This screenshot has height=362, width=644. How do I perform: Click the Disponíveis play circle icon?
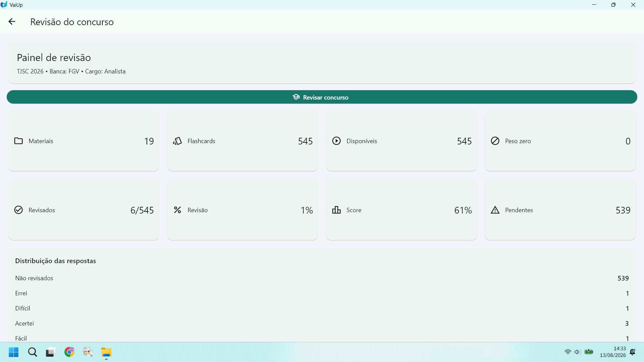click(x=336, y=141)
